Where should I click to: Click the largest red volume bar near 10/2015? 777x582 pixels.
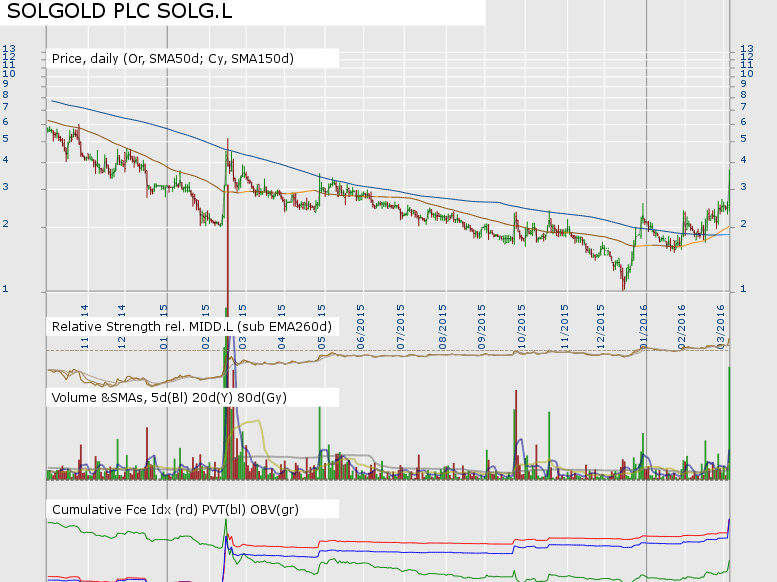[x=516, y=434]
